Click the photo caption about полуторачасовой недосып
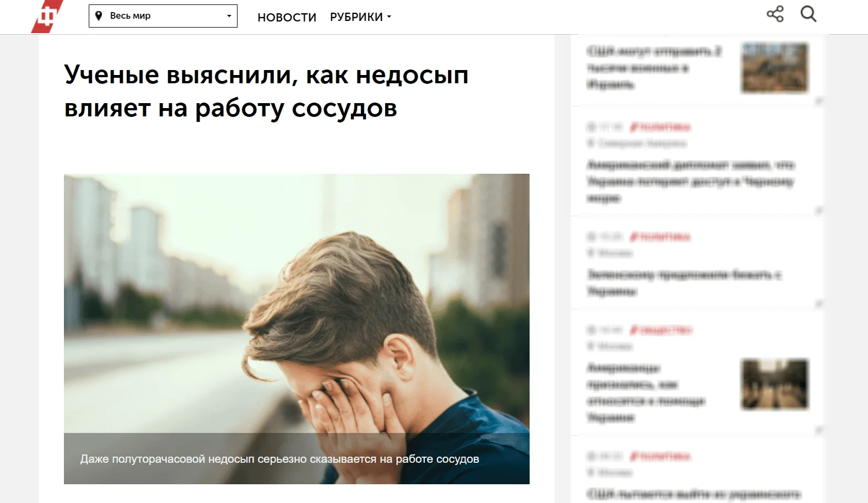The image size is (868, 503). [x=279, y=459]
